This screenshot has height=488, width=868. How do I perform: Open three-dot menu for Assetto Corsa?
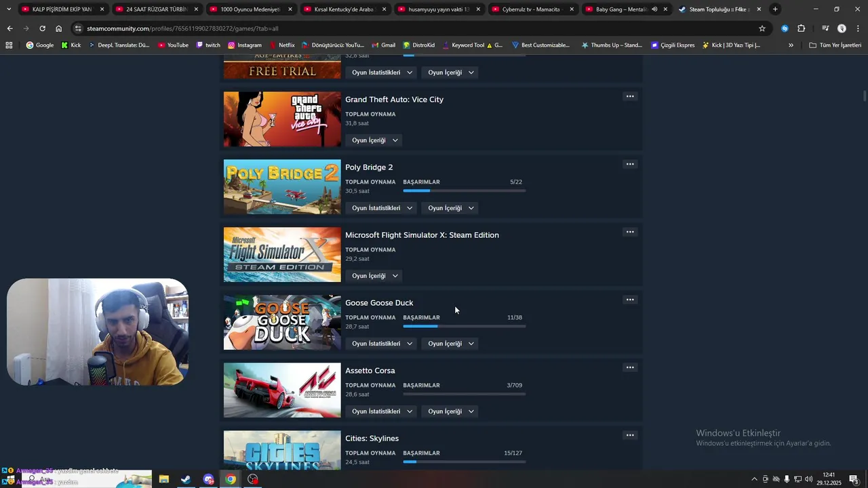pyautogui.click(x=630, y=367)
